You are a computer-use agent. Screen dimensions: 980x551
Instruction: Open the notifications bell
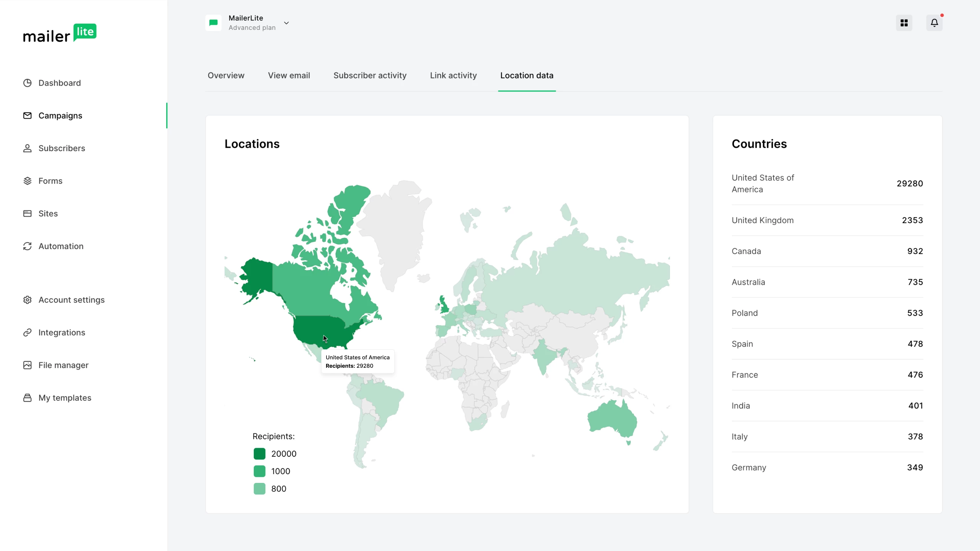934,23
